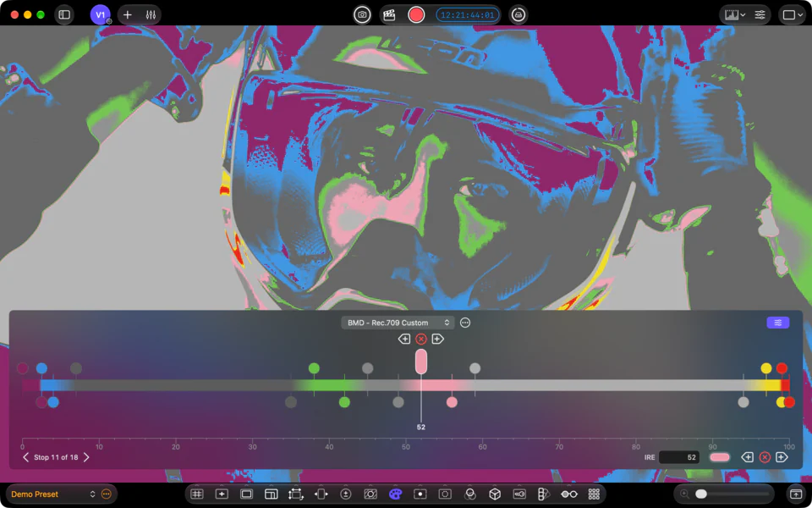Select the upper green stop near IRE 38
This screenshot has width=812, height=508.
314,368
